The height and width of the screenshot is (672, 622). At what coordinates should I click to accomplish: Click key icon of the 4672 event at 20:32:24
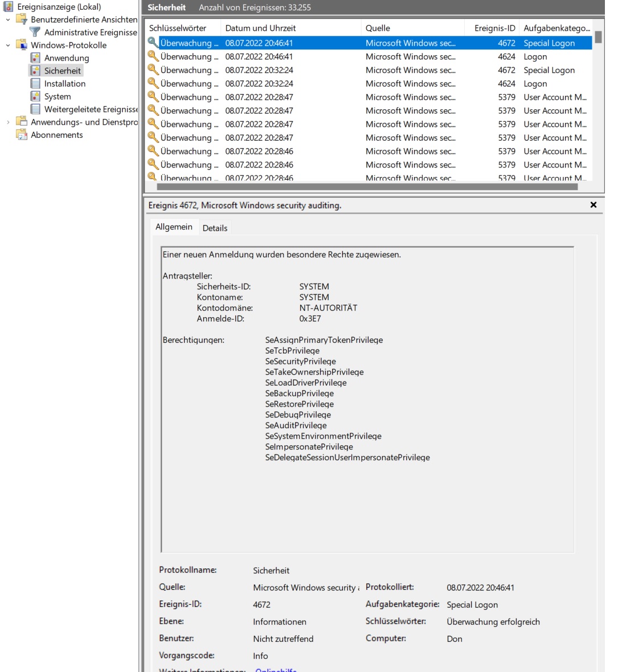point(152,69)
